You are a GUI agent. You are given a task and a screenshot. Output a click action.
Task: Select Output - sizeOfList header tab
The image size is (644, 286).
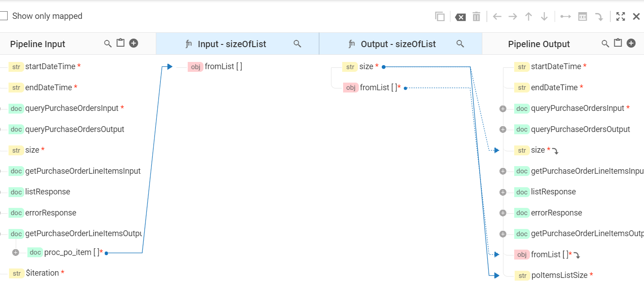point(401,44)
